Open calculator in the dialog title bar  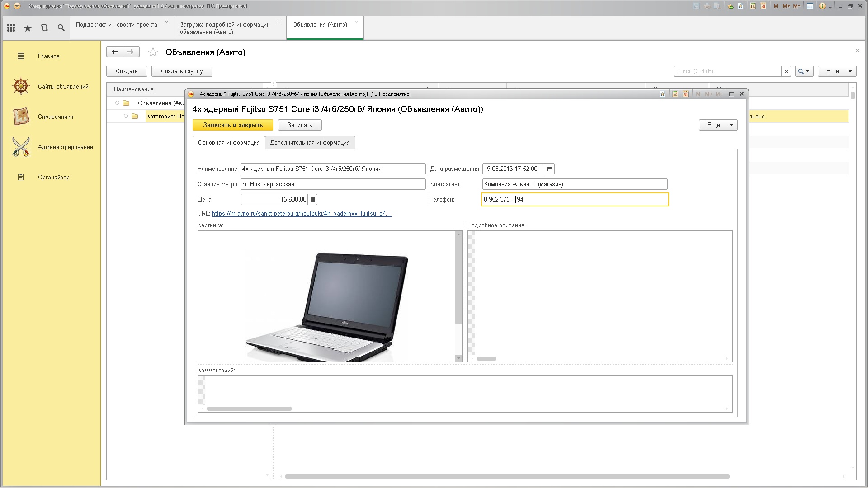675,94
